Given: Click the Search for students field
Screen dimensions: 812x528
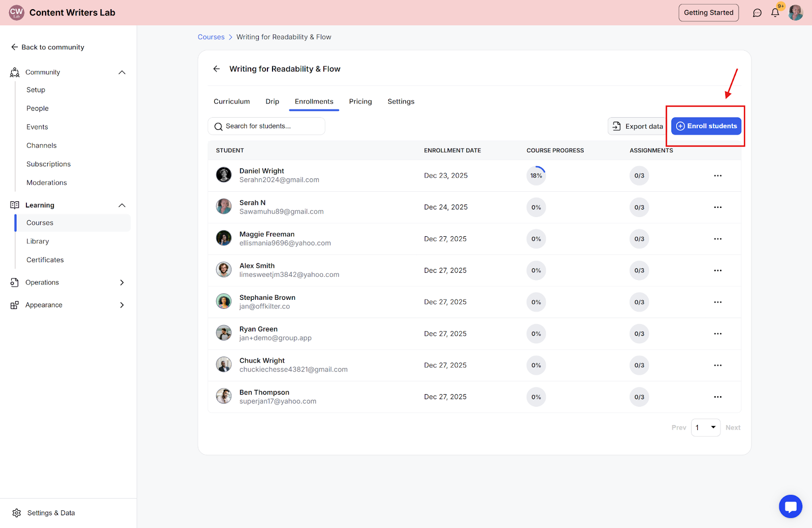Looking at the screenshot, I should point(266,126).
